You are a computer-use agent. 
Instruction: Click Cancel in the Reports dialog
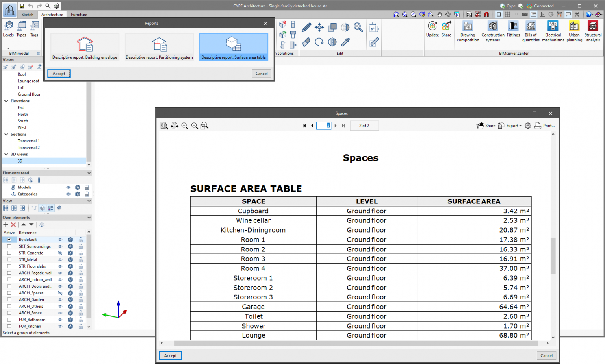261,73
